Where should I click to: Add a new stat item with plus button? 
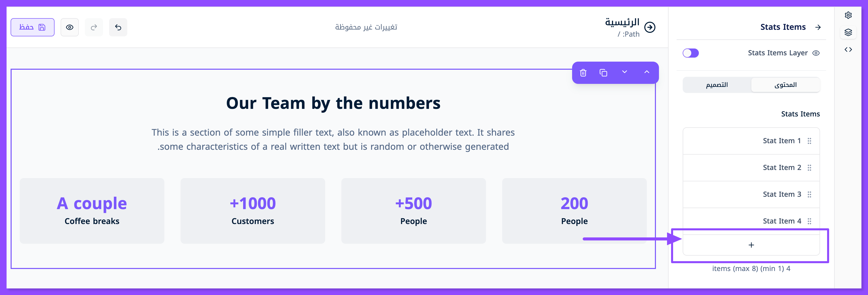[x=751, y=245]
